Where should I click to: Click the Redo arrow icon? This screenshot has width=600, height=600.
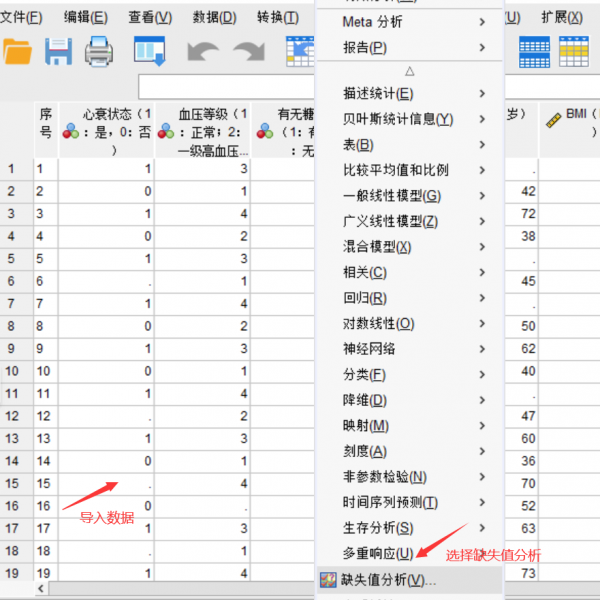[249, 52]
